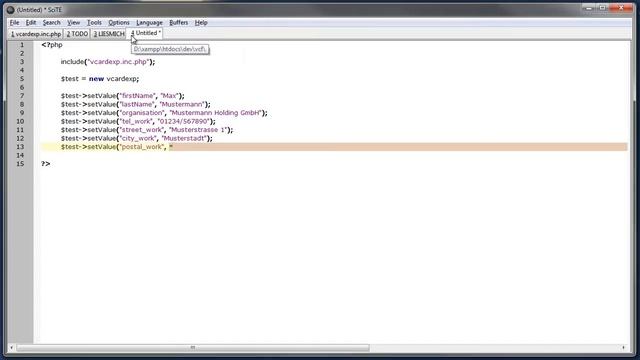Click the include("vcardexp.inc.php") line
Image resolution: width=640 pixels, height=360 pixels.
(108, 62)
